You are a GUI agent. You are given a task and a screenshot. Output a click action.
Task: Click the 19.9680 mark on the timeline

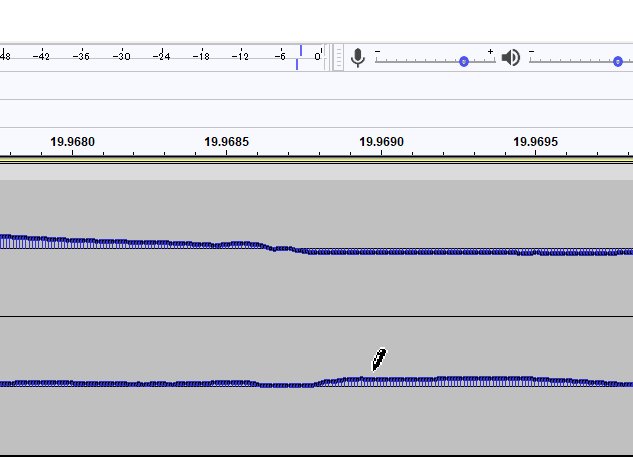(x=73, y=142)
